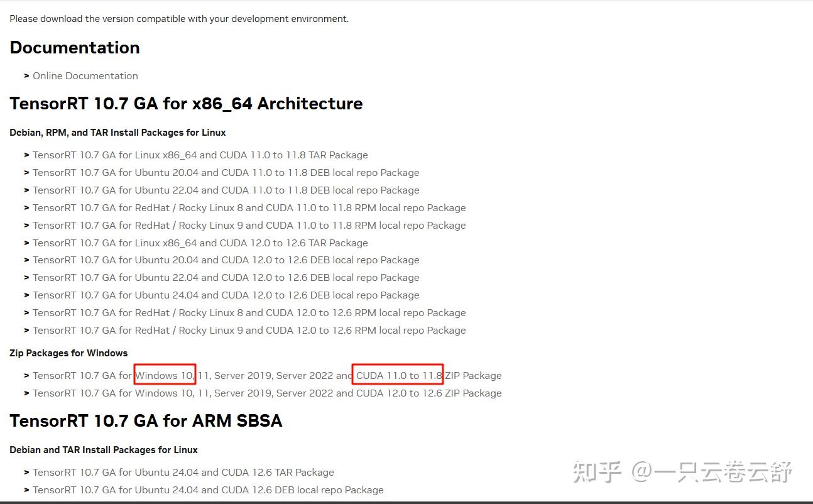Download Linux x86_64 CUDA 12.0 to 12.6 TAR Package

200,243
